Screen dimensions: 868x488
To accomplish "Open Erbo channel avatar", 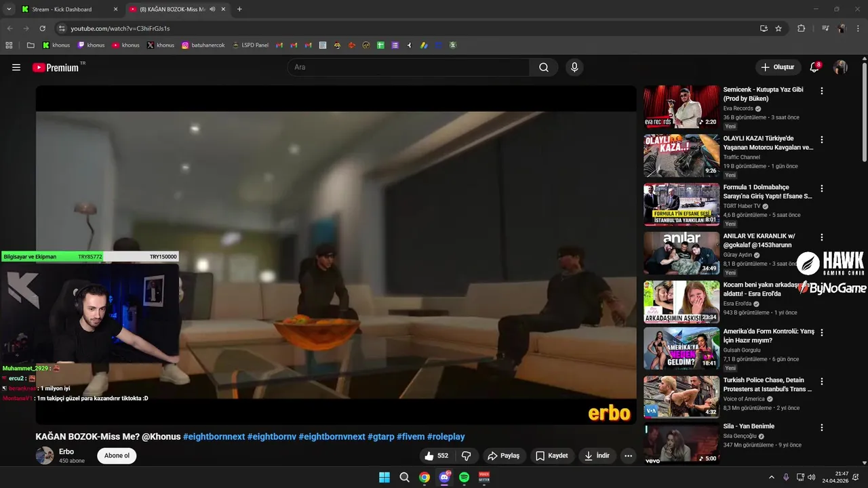I will click(x=45, y=455).
